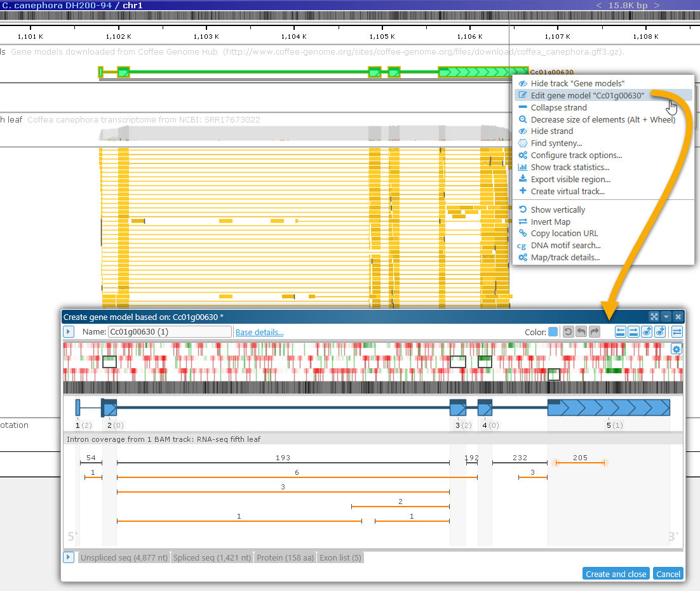Toggle Hide strand in the context menu

551,131
